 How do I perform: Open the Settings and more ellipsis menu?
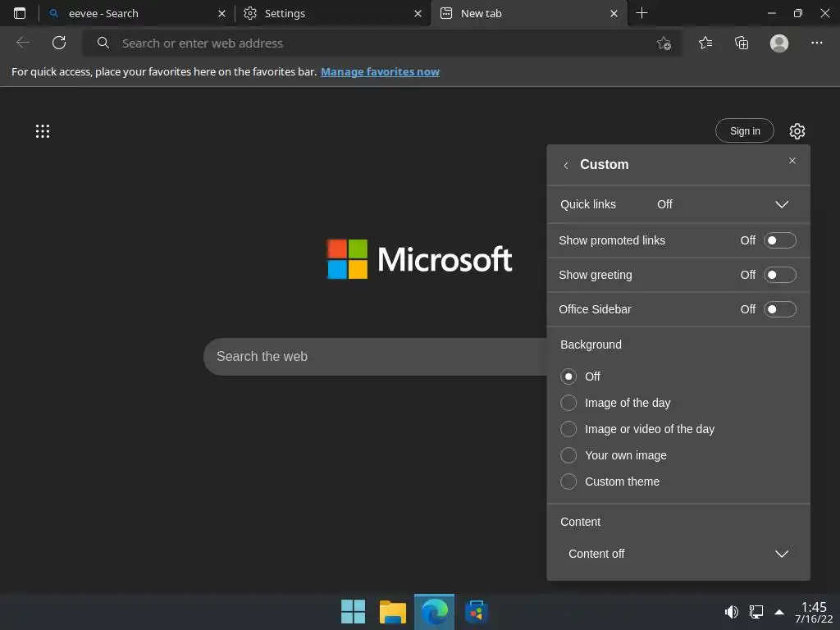click(816, 43)
